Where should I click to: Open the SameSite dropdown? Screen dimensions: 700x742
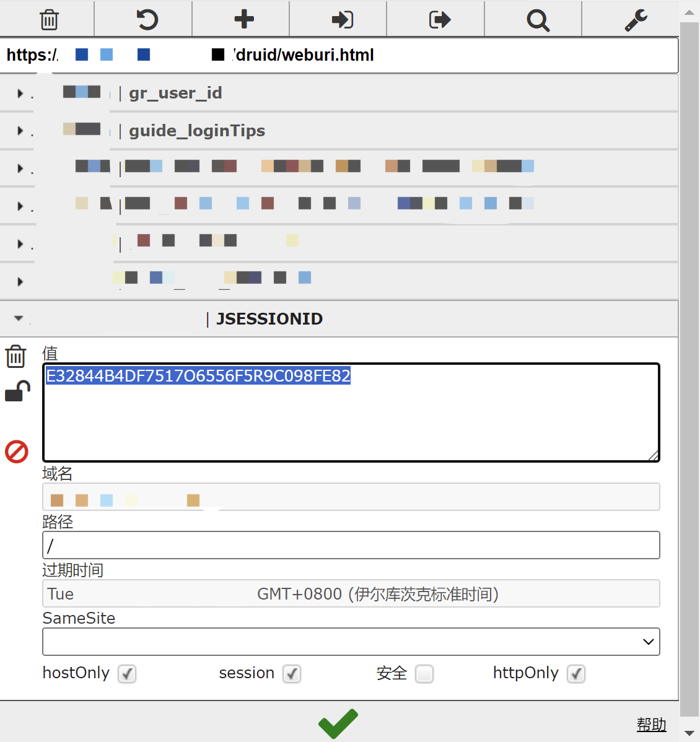351,642
